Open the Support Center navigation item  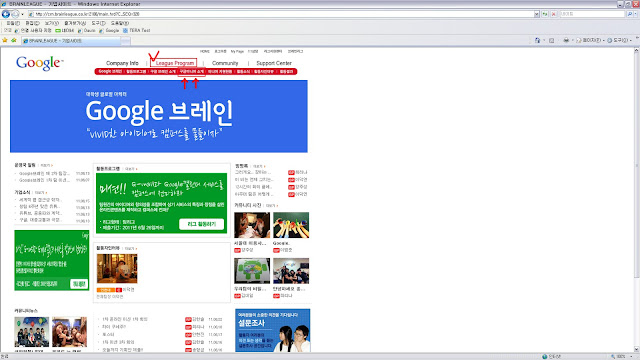click(274, 63)
